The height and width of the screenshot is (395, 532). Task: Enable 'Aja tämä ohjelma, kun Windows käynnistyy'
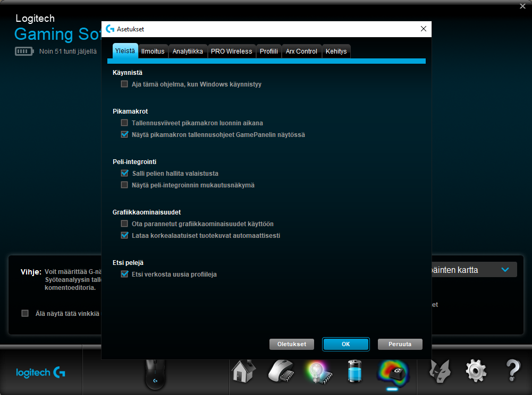(124, 84)
